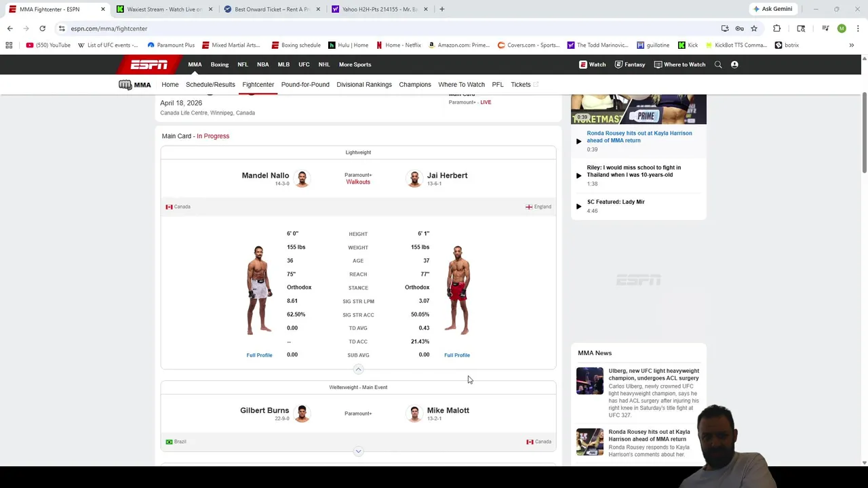Image resolution: width=868 pixels, height=488 pixels.
Task: Click the ESPN logo
Action: [x=149, y=64]
